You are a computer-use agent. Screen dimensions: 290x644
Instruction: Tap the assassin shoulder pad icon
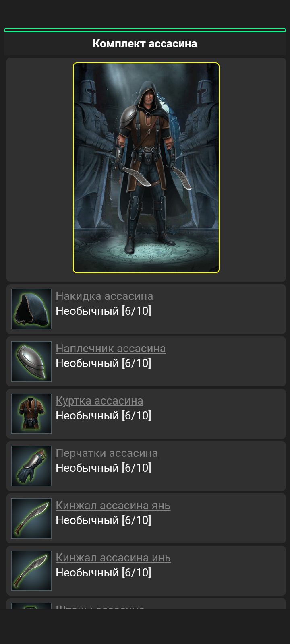click(x=31, y=361)
